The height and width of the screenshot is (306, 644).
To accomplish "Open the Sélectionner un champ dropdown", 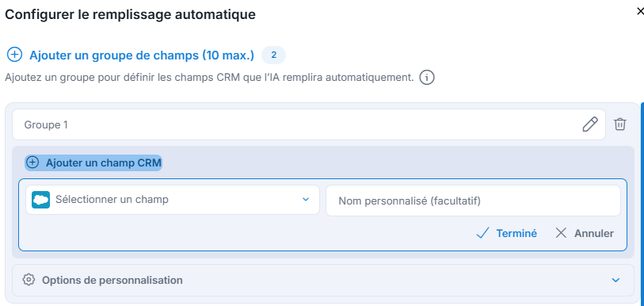I will pos(173,200).
